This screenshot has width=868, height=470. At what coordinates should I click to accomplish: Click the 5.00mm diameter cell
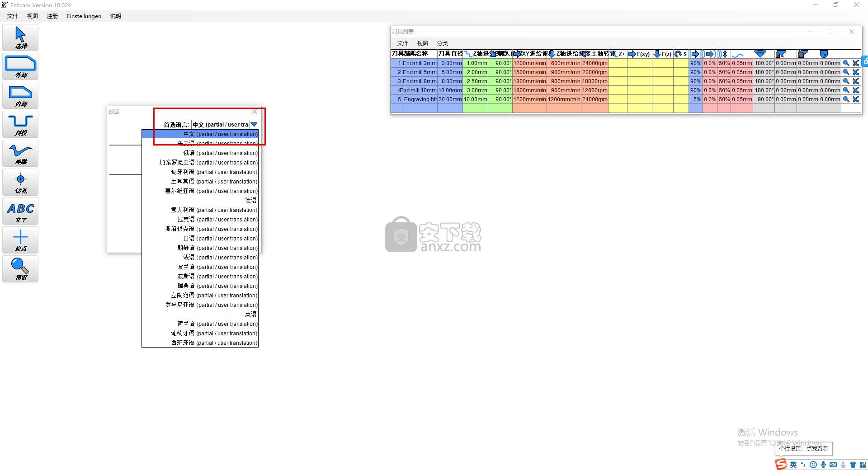450,72
